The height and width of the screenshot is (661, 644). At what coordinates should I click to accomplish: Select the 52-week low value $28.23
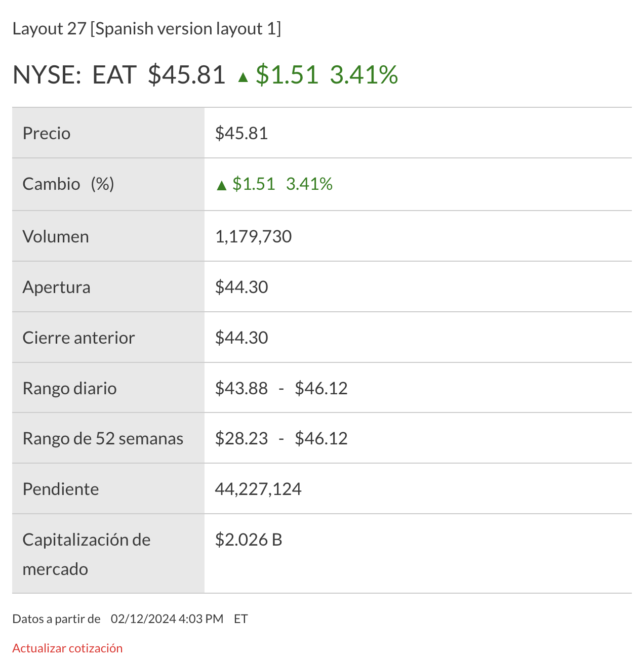coord(241,438)
